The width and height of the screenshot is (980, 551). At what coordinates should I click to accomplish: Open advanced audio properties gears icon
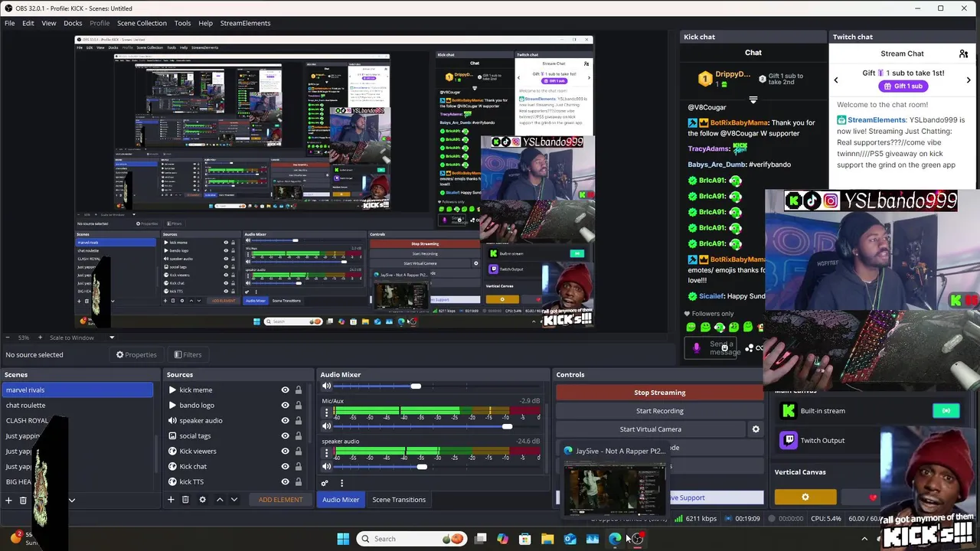coord(325,483)
